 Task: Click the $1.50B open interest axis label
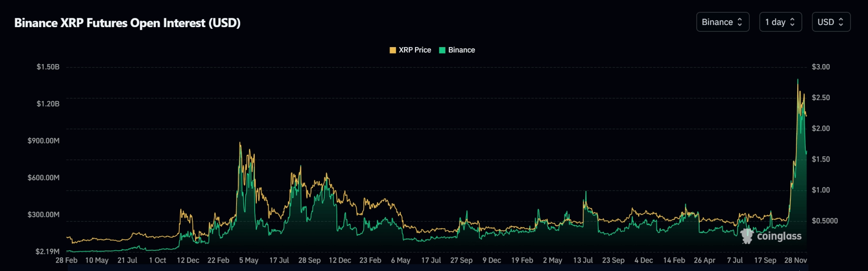(x=48, y=67)
